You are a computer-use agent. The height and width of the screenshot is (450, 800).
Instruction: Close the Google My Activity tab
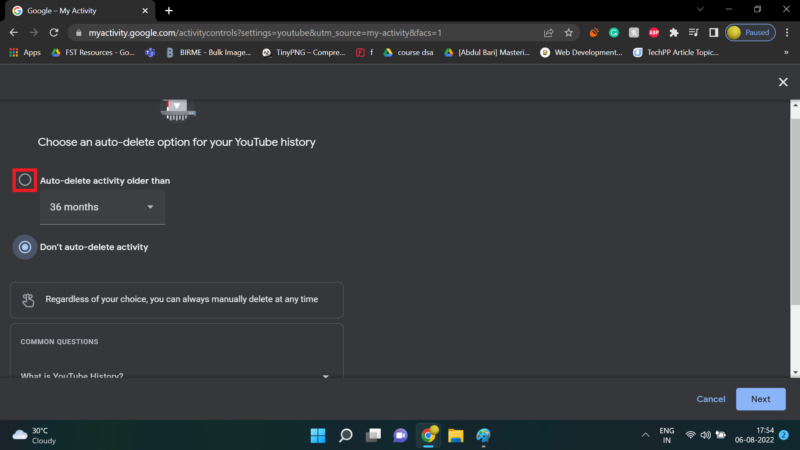pyautogui.click(x=145, y=11)
